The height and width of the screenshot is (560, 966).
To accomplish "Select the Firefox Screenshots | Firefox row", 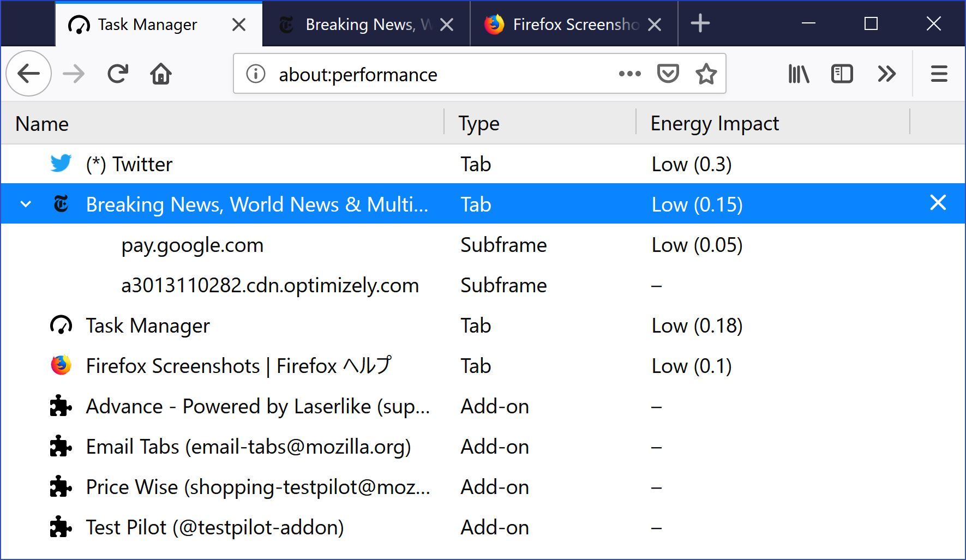I will [x=483, y=366].
